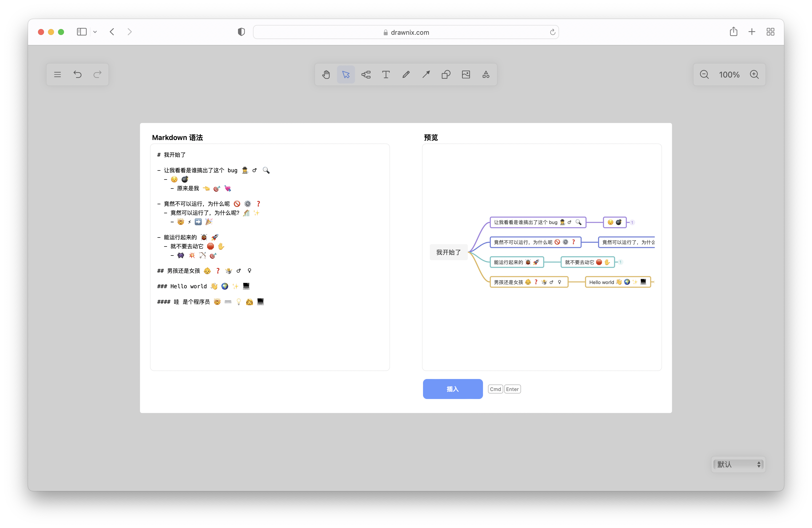Screen dimensions: 812x528
Task: Expand the Safari sidebar options chevron
Action: 95,32
